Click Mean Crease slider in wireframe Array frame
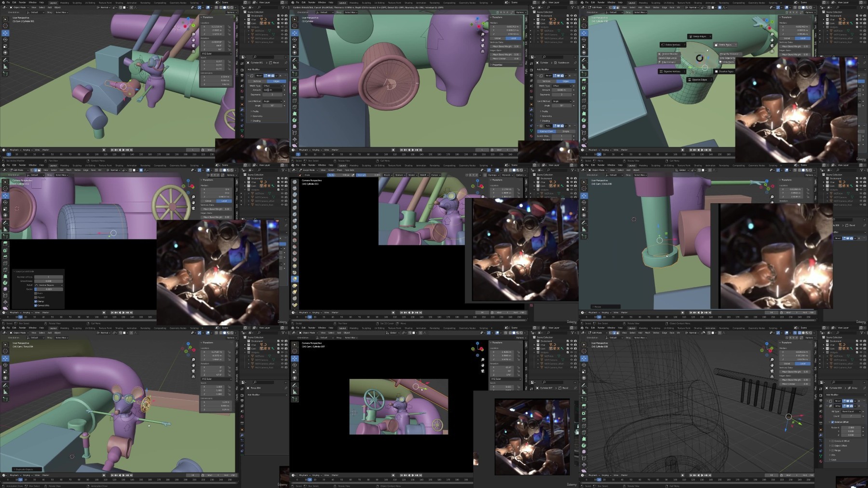Screen dimensions: 868x488 coord(795,384)
